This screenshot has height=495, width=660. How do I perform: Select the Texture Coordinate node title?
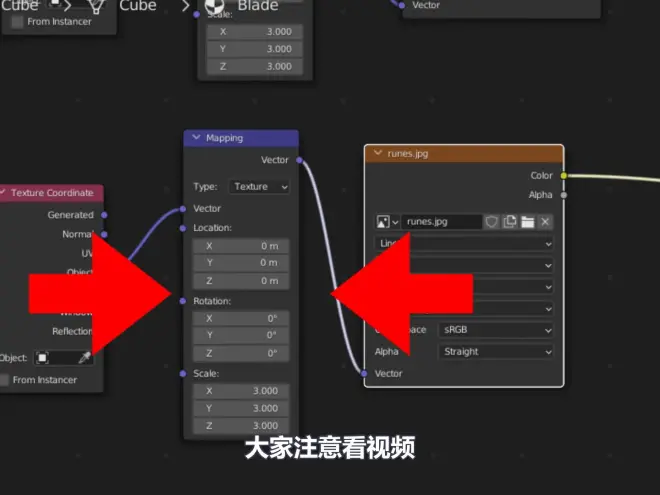tap(52, 193)
